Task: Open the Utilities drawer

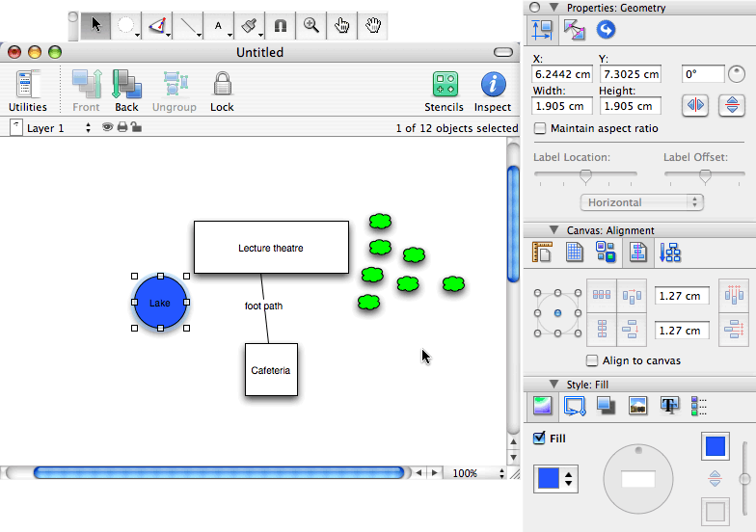Action: click(x=28, y=92)
